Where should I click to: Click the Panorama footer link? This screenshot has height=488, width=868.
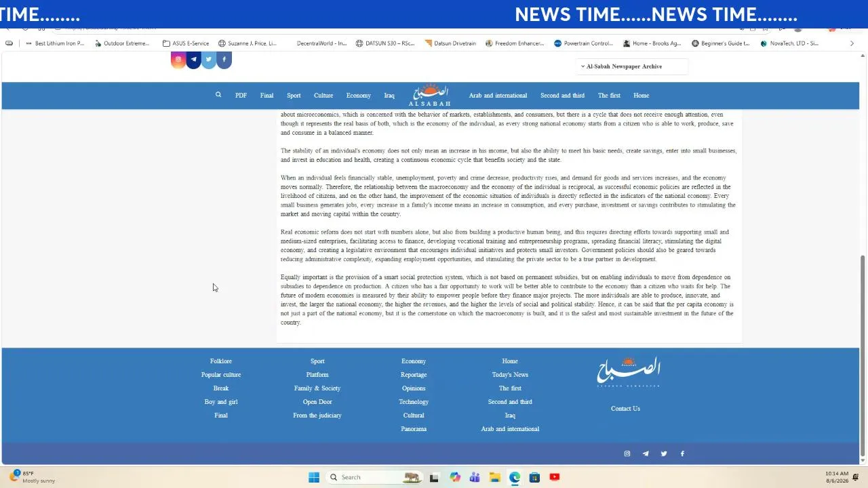[414, 429]
